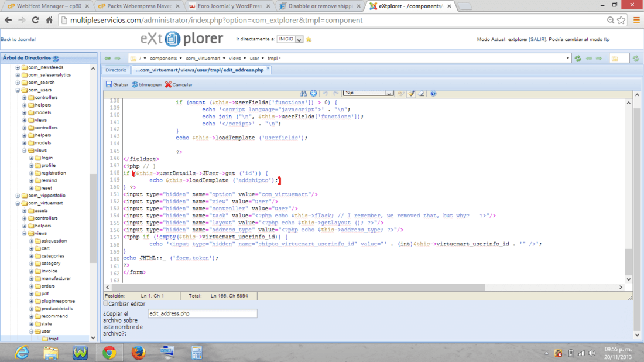This screenshot has height=362, width=644.
Task: Go to the Chrome home page icon
Action: [49, 20]
